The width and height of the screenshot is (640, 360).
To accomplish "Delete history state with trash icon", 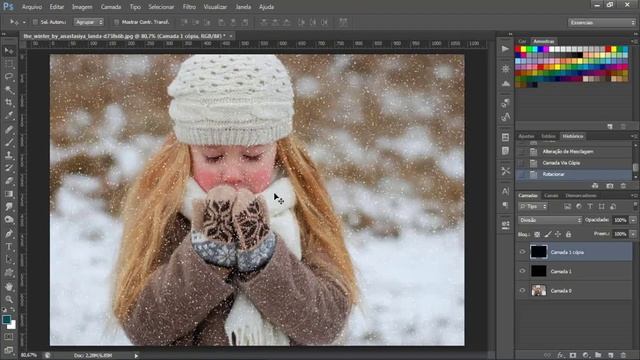I will (623, 186).
